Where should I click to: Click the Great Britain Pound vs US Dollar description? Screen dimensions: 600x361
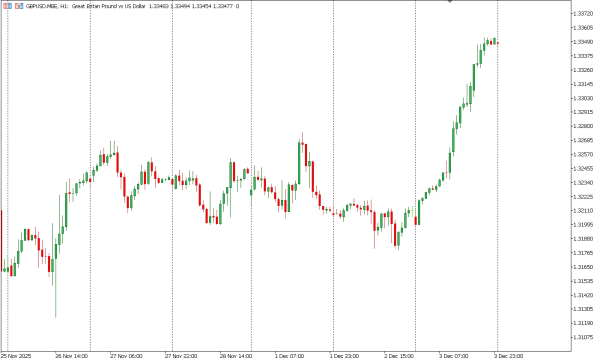pos(108,6)
